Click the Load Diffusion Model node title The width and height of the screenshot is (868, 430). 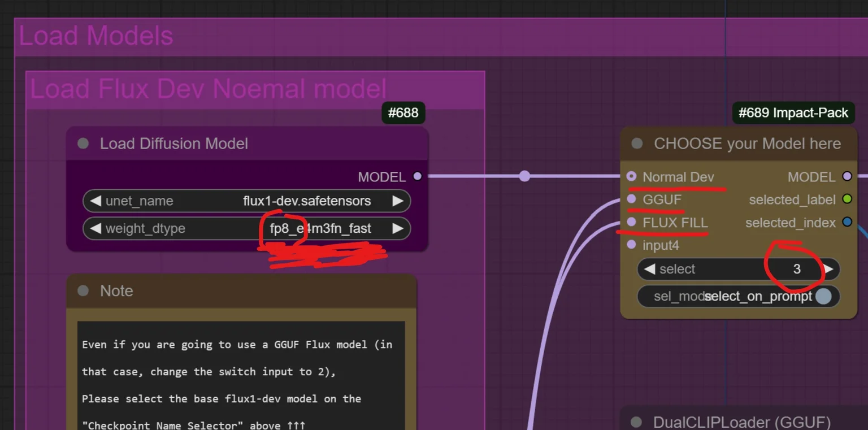tap(174, 144)
